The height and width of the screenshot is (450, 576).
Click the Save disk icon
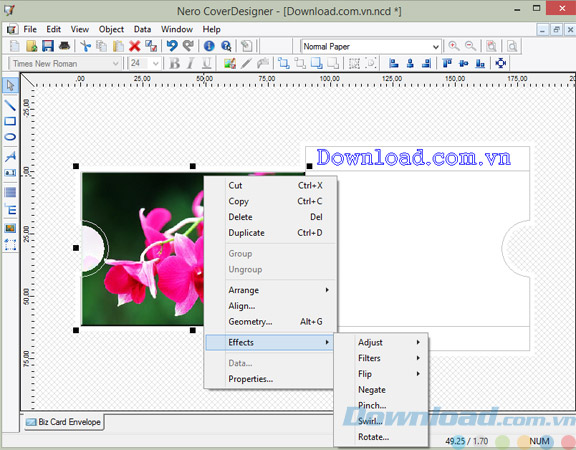pyautogui.click(x=48, y=46)
